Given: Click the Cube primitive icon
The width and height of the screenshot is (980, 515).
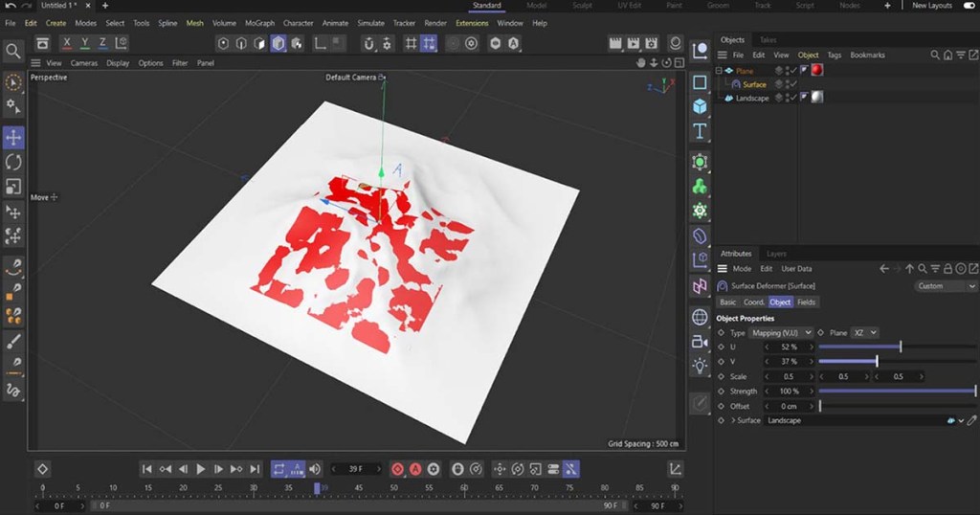Looking at the screenshot, I should tap(700, 106).
